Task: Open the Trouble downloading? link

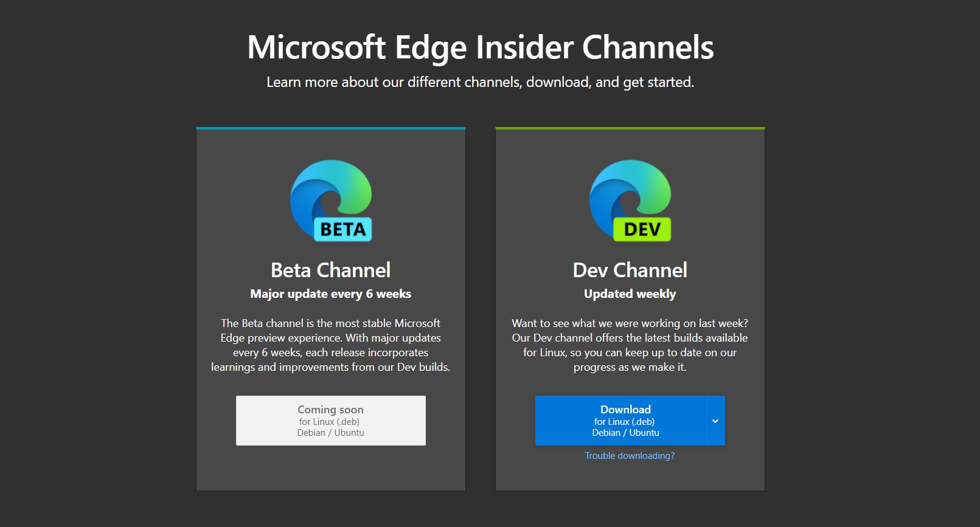Action: click(630, 456)
